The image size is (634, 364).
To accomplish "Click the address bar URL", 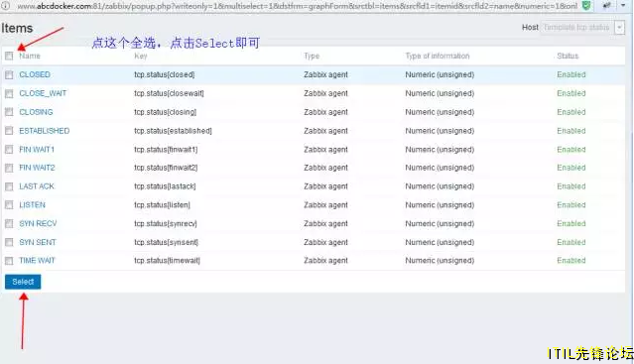I will (298, 6).
